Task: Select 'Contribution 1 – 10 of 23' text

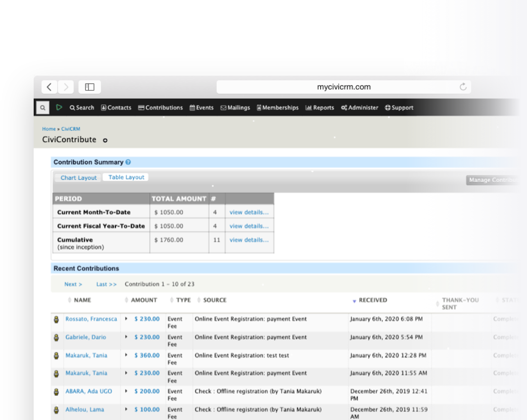Action: click(x=159, y=284)
